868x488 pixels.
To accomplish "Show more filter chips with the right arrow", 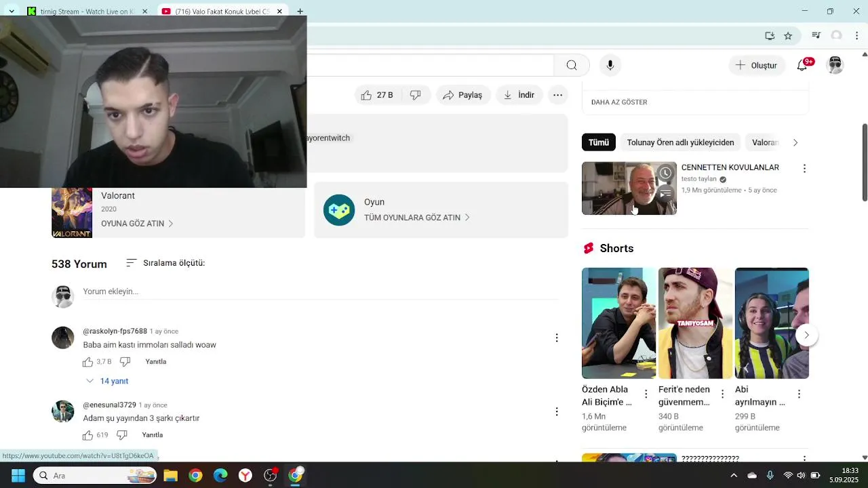I will click(795, 142).
